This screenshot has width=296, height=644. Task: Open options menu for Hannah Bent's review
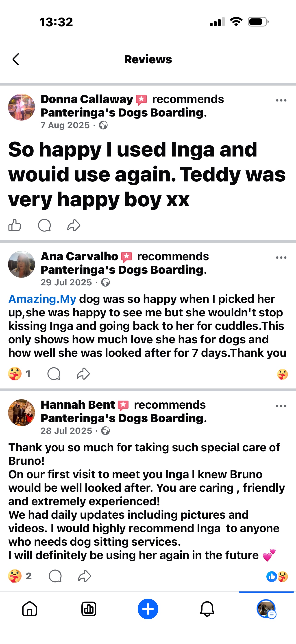click(281, 406)
